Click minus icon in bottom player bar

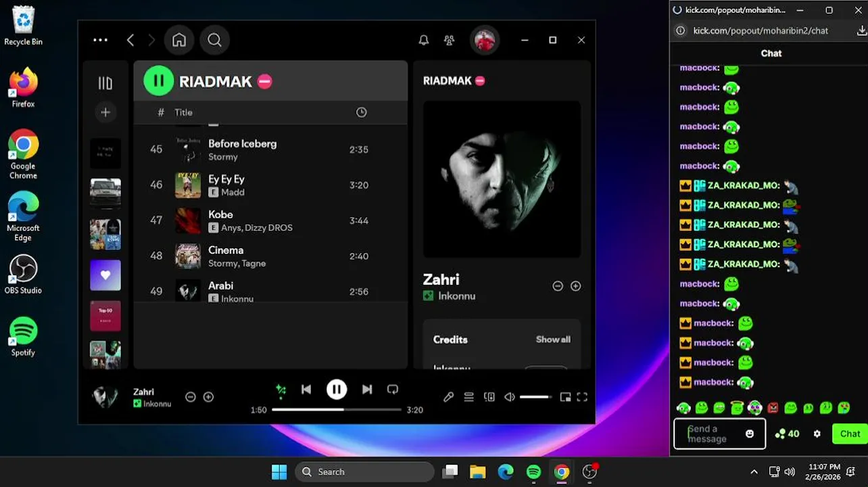pyautogui.click(x=191, y=397)
